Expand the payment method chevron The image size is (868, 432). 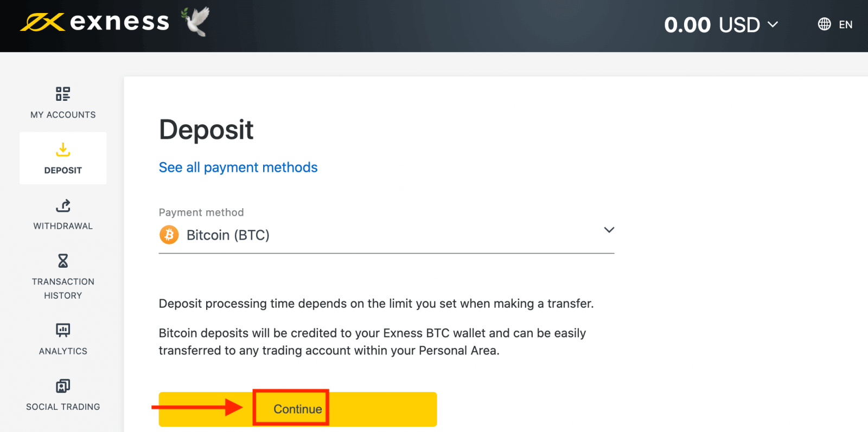click(609, 230)
